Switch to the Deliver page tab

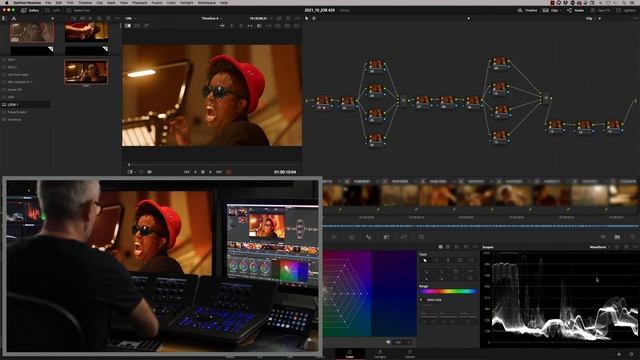(x=410, y=354)
